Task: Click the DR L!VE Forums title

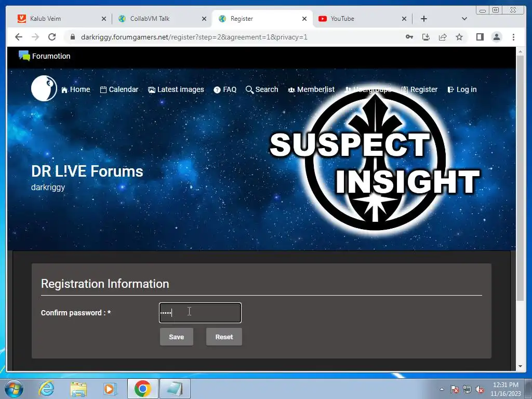Action: tap(87, 171)
